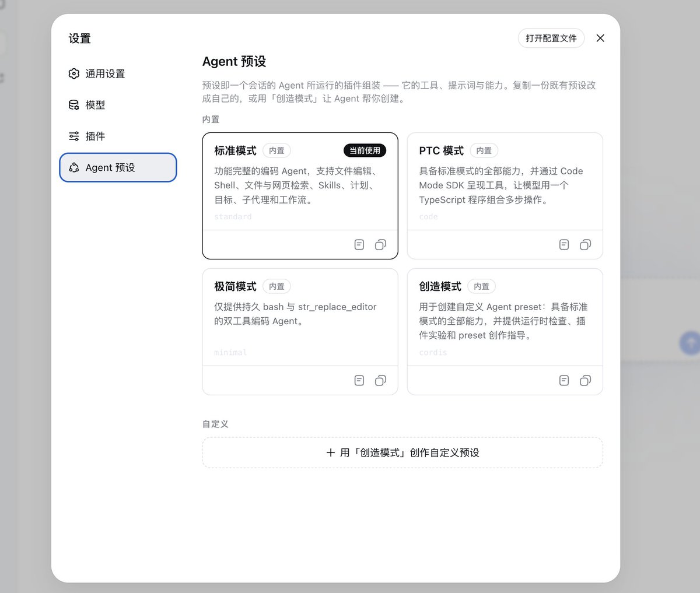The image size is (700, 593).
Task: Click 内置 tag beside 创造模式
Action: coord(481,286)
